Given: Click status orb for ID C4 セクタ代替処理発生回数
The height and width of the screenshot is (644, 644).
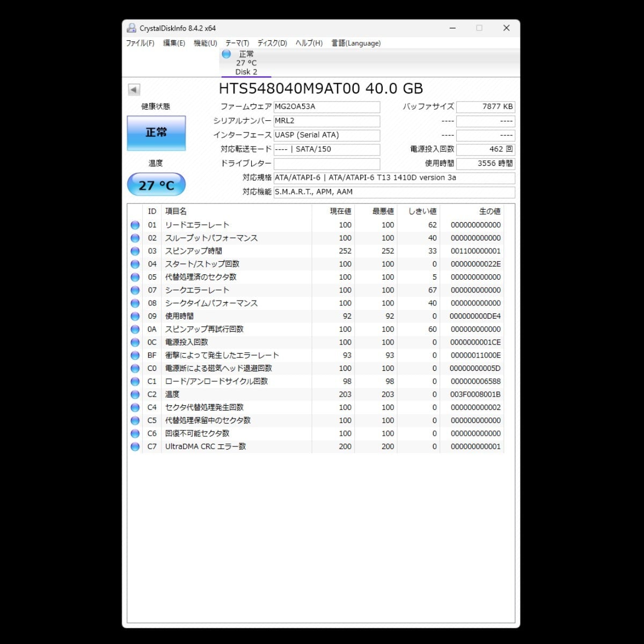Looking at the screenshot, I should [x=135, y=407].
